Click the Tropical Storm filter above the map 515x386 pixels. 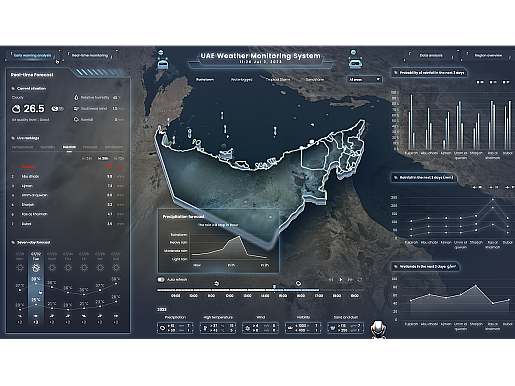[x=278, y=80]
